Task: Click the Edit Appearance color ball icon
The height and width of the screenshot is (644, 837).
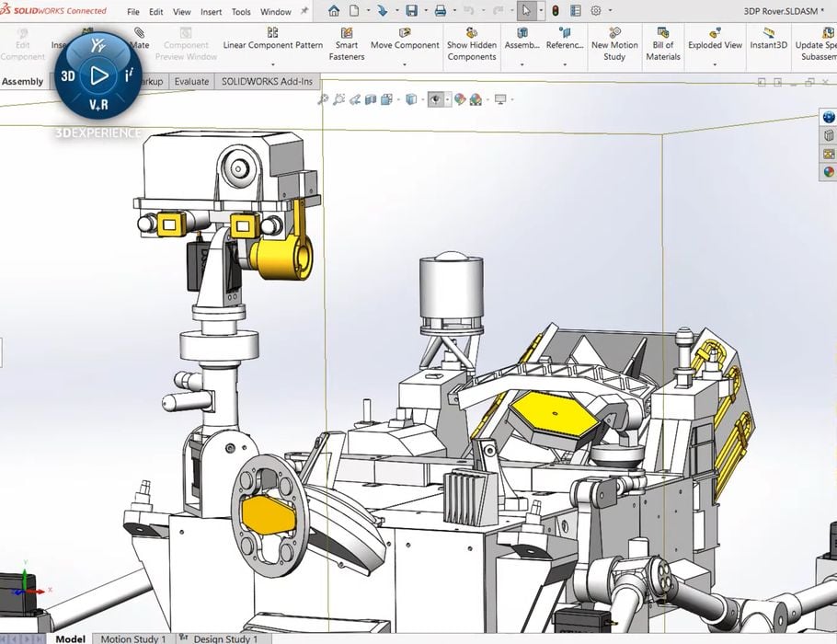Action: click(460, 99)
